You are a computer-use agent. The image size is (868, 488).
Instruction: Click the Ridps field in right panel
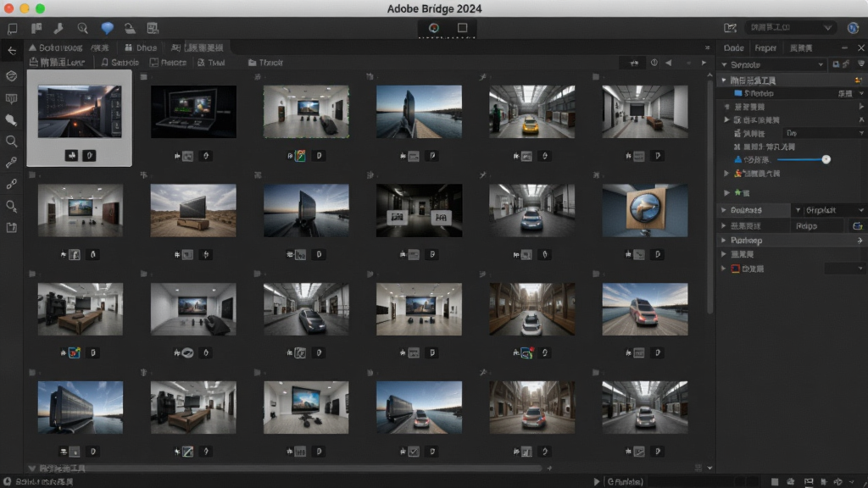[x=819, y=225]
